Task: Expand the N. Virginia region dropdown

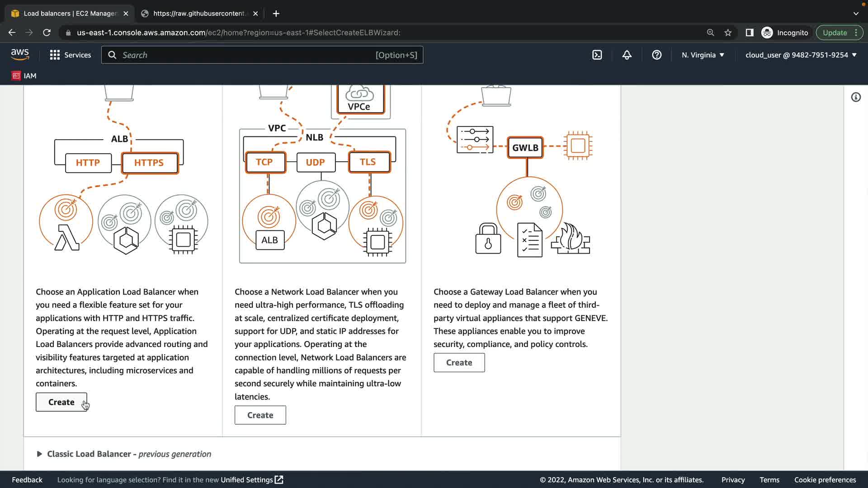Action: [x=703, y=55]
